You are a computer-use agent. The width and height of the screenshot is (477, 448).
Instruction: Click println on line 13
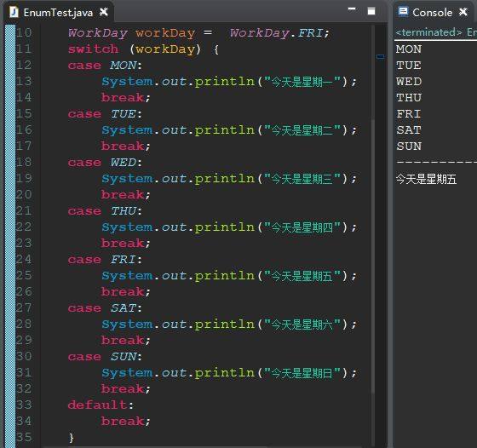click(225, 82)
